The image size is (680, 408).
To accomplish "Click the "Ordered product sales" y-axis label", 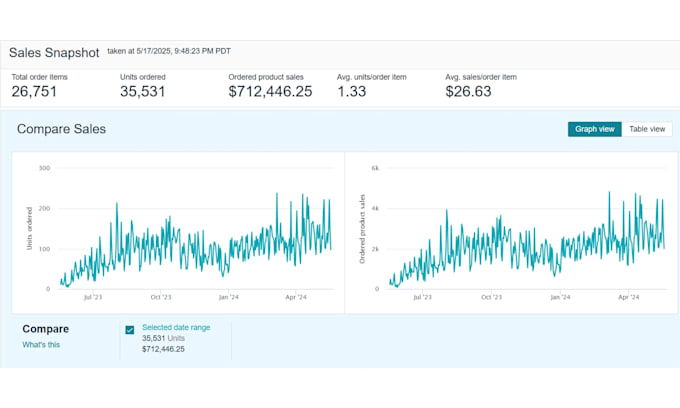I will coord(362,229).
